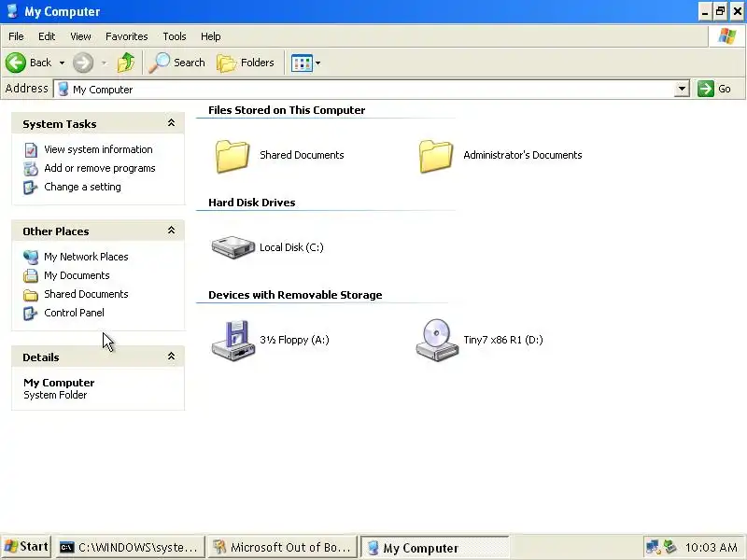Click the Tiny7 x86 R1 (D:) label
The width and height of the screenshot is (747, 560).
point(503,340)
